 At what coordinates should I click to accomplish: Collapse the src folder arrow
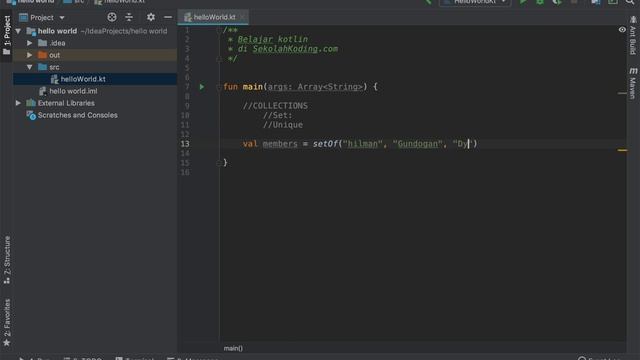pos(30,67)
